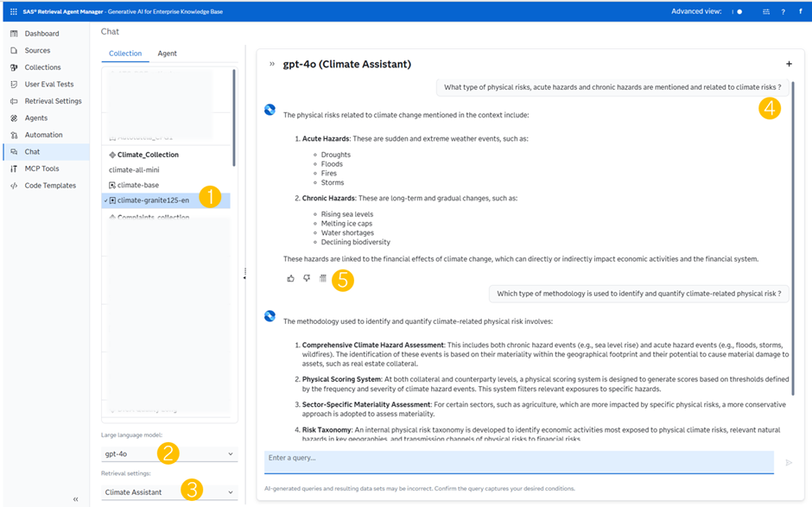Viewport: 812px width, 507px height.
Task: Give thumbs up to first answer
Action: coord(290,279)
